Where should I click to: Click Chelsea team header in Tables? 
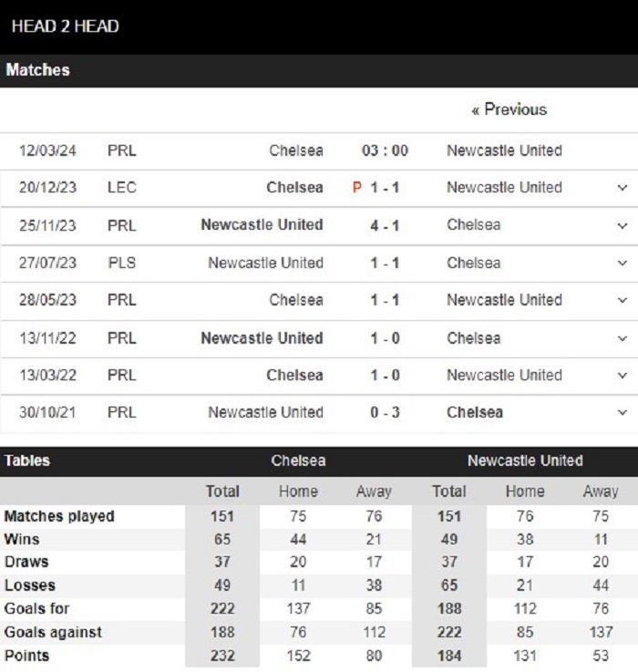coord(298,460)
